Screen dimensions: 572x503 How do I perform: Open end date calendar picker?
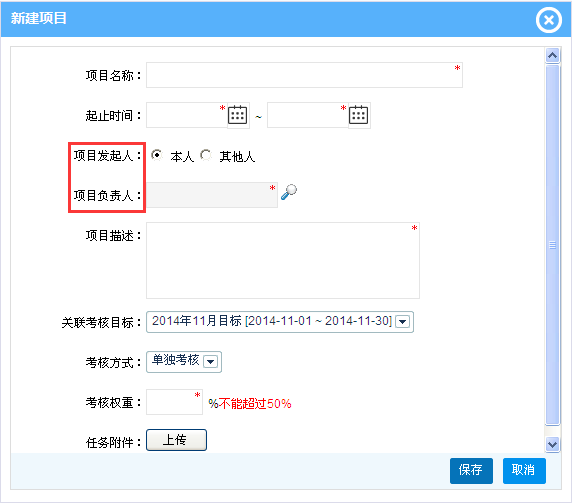tap(358, 115)
